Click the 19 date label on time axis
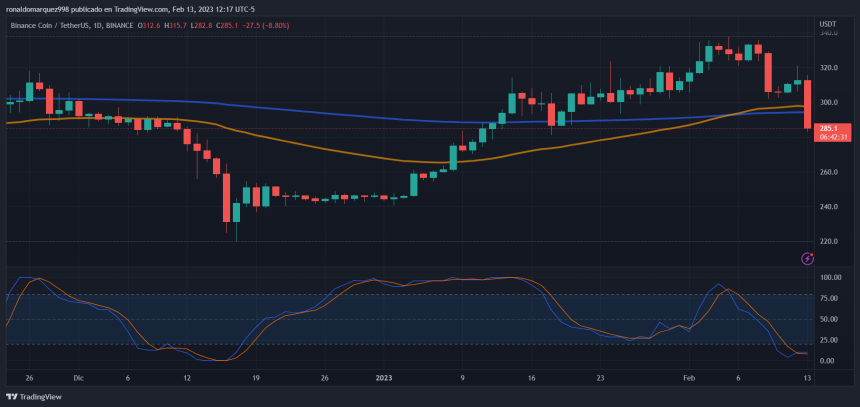 tap(256, 378)
